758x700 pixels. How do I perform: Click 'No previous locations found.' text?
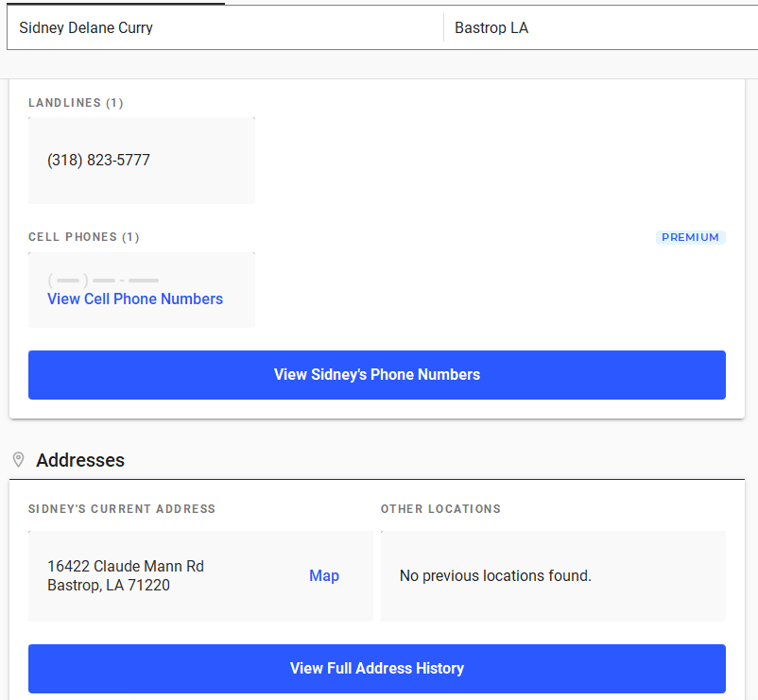pyautogui.click(x=495, y=575)
